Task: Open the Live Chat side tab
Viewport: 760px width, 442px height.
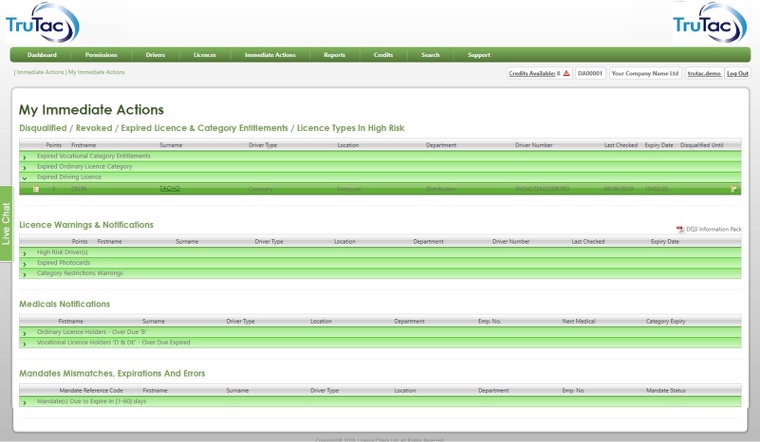Action: (x=6, y=223)
